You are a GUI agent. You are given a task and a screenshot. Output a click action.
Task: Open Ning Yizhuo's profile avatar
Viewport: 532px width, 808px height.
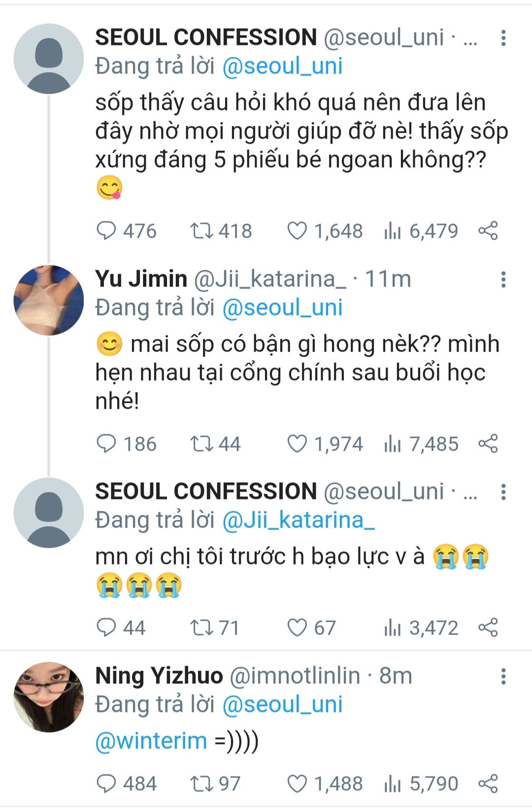click(x=48, y=697)
